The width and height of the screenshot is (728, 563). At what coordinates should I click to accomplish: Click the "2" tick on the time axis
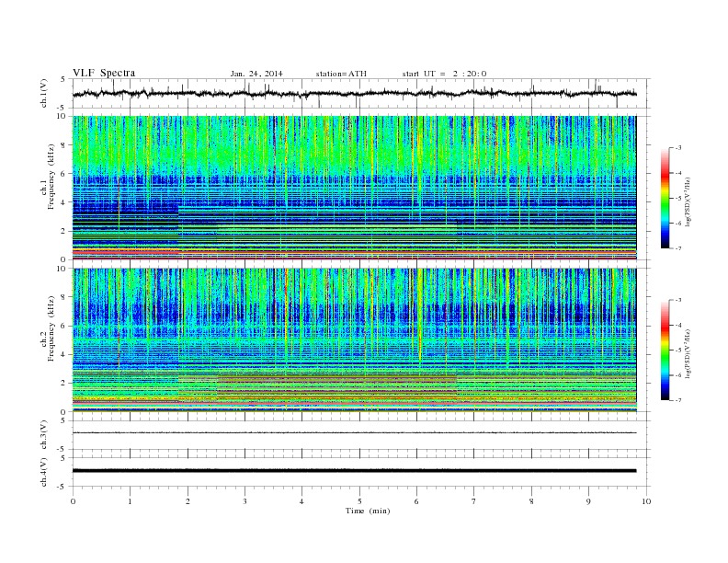click(x=188, y=501)
